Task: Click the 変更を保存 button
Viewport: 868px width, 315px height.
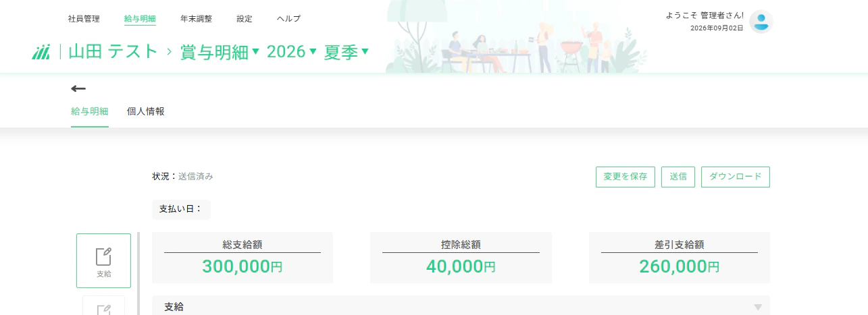Action: 626,177
